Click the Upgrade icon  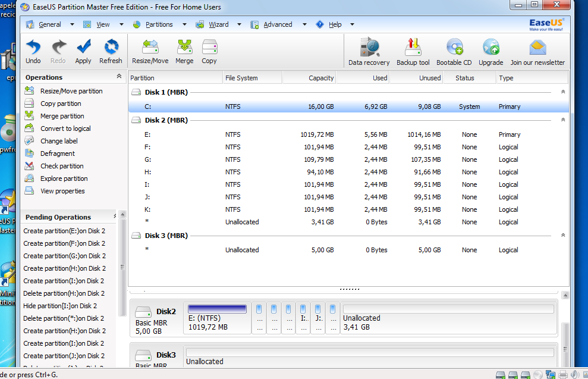[491, 51]
